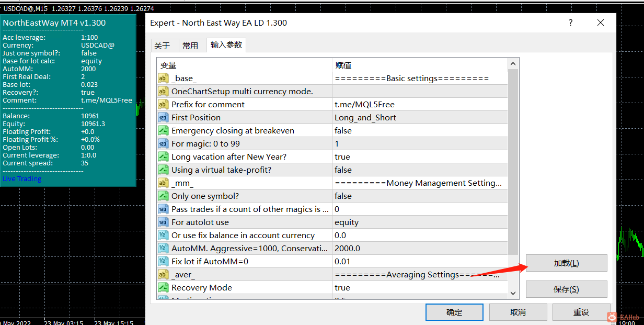The height and width of the screenshot is (325, 644).
Task: Click the 保存(S) save button
Action: (x=567, y=289)
